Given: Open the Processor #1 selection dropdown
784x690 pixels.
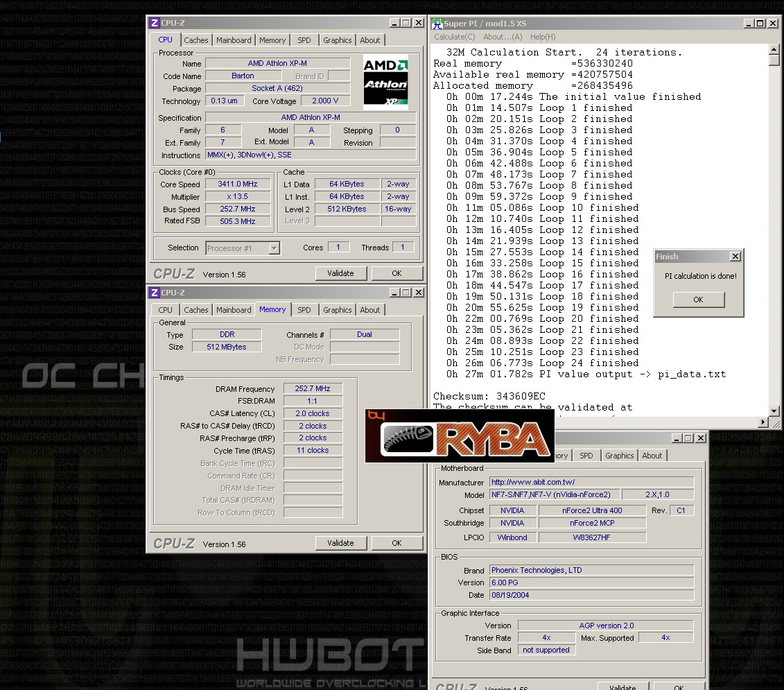Looking at the screenshot, I should [x=274, y=248].
